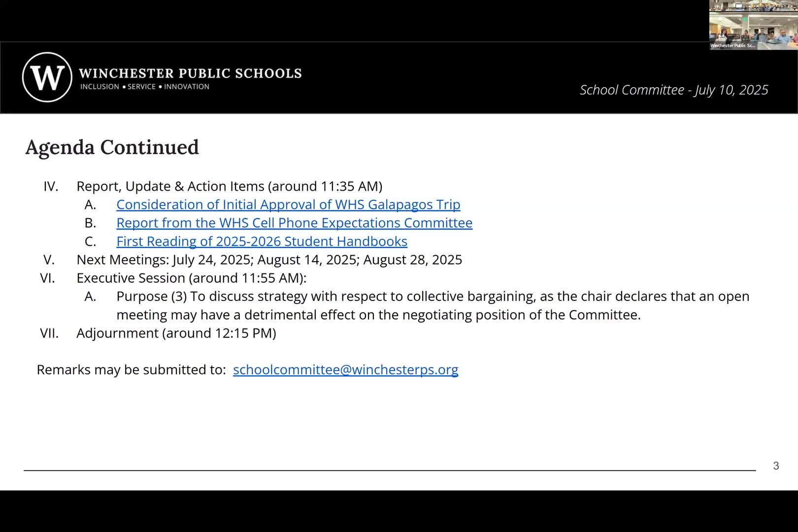Click the Remarks may be submitted to text
This screenshot has height=532, width=798.
(x=131, y=369)
